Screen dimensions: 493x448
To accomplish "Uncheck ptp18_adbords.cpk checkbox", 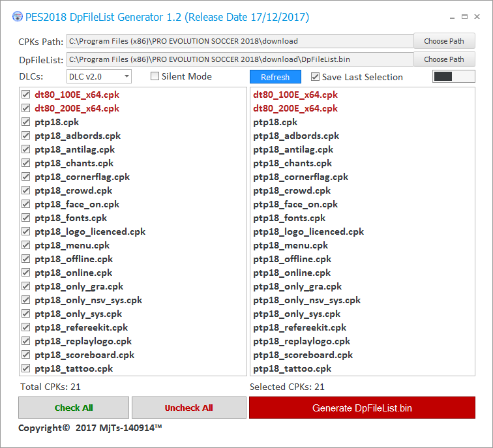I will pyautogui.click(x=26, y=136).
